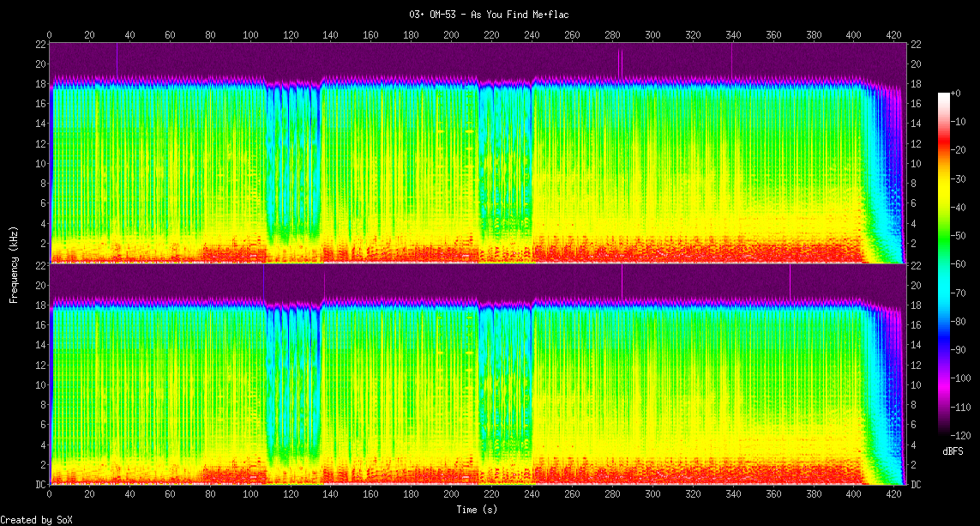Click the blue quiet section near 120s in the upper channel
This screenshot has width=980, height=526.
coord(292,163)
